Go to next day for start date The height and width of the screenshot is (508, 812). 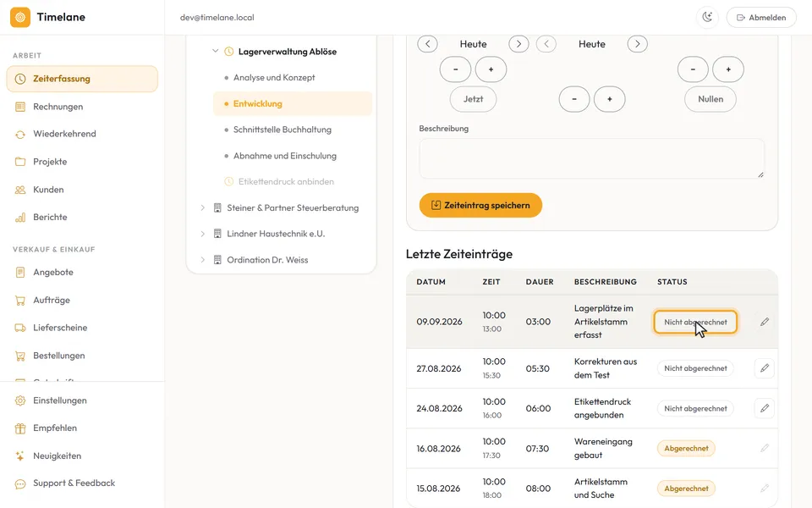coord(518,44)
